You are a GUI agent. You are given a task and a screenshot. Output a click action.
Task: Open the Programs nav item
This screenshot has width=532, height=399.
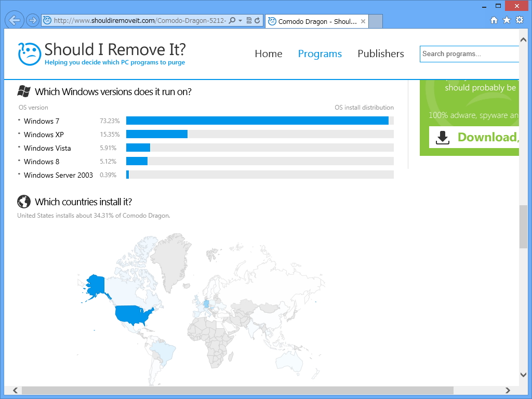tap(320, 54)
